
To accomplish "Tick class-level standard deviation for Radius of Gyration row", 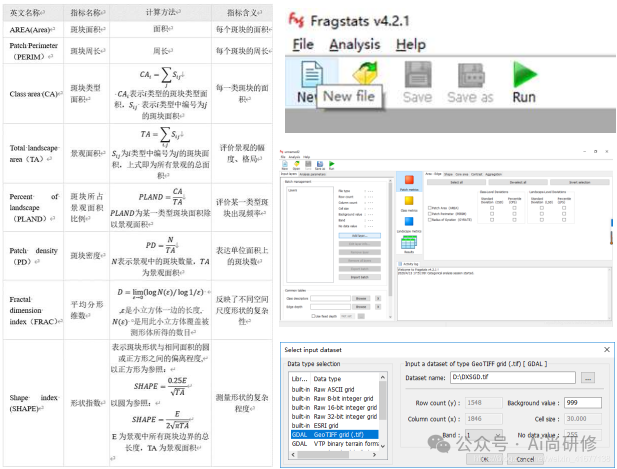I will 492,220.
